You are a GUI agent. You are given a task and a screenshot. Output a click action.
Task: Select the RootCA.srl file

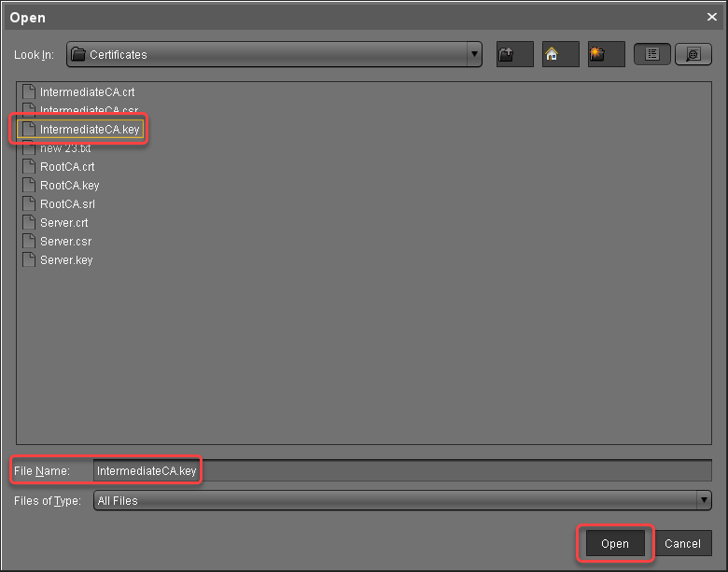coord(67,204)
